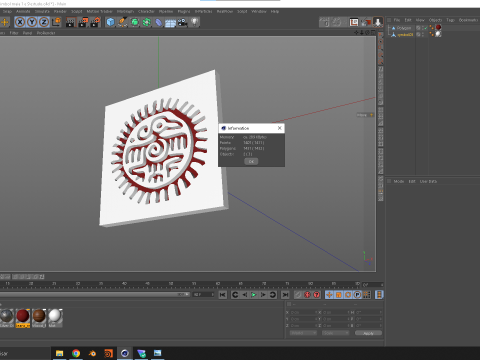This screenshot has width=480, height=360.
Task: Click Render to Picture Viewer icon
Action: click(x=83, y=22)
